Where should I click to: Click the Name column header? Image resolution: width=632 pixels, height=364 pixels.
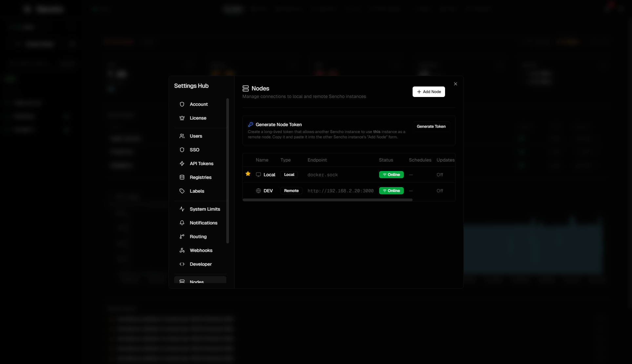point(262,160)
